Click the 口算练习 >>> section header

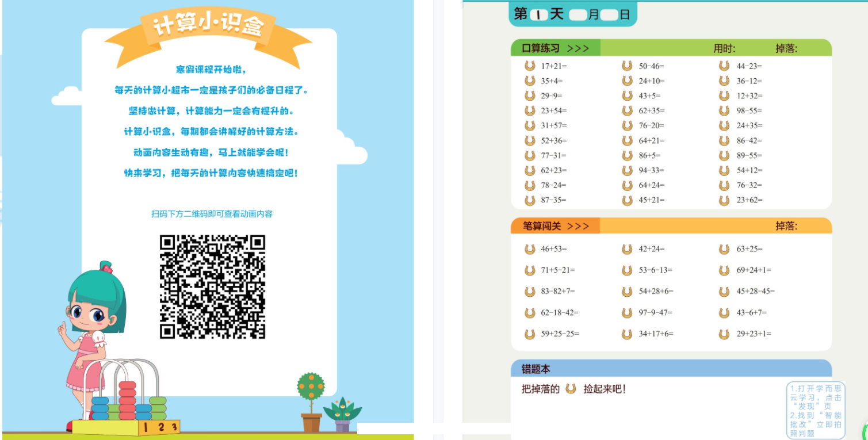pyautogui.click(x=556, y=48)
